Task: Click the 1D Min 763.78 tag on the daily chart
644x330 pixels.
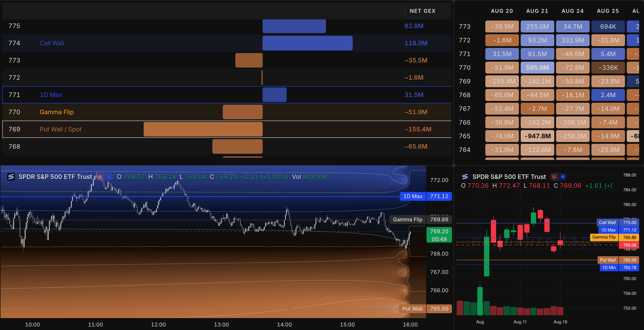Action: [619, 267]
